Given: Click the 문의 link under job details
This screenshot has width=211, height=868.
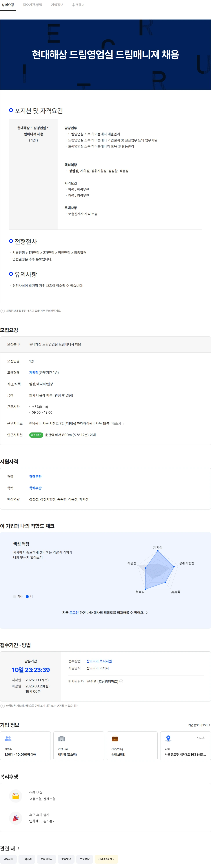Looking at the screenshot, I should 48,311.
